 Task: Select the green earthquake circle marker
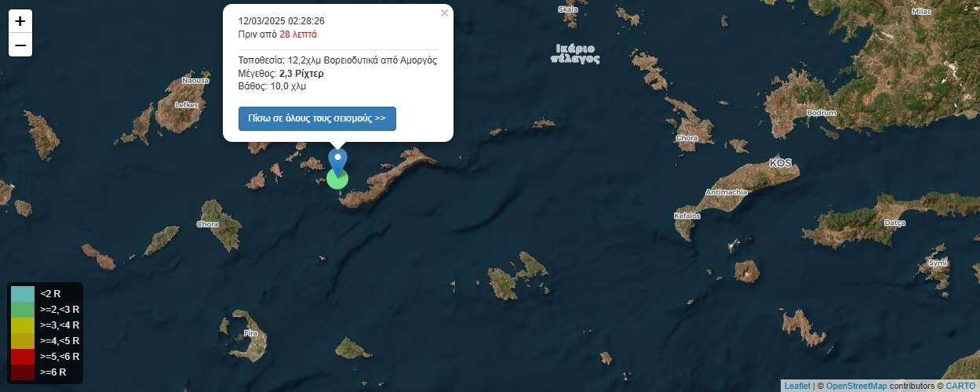(x=337, y=180)
